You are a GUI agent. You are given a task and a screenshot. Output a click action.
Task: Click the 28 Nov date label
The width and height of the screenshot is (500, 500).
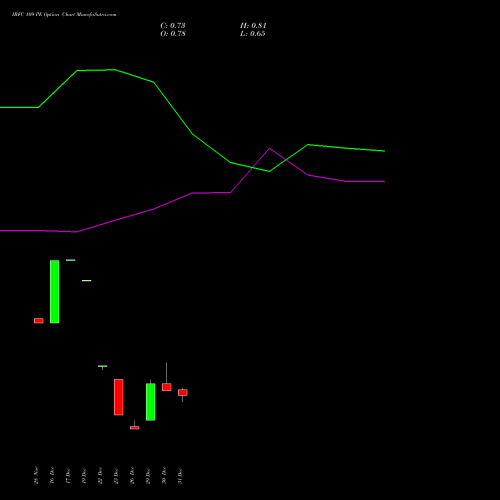click(36, 475)
